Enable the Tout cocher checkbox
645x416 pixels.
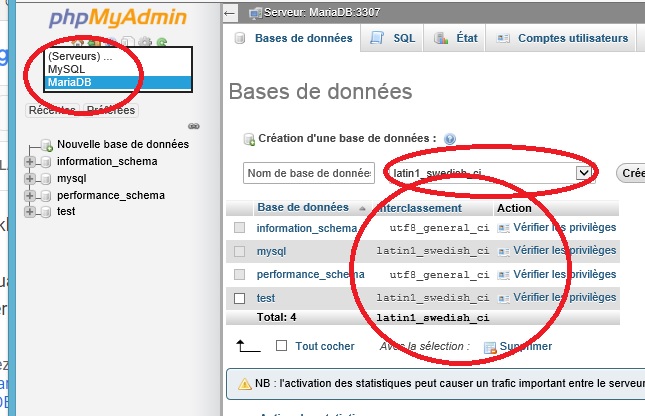tap(281, 345)
